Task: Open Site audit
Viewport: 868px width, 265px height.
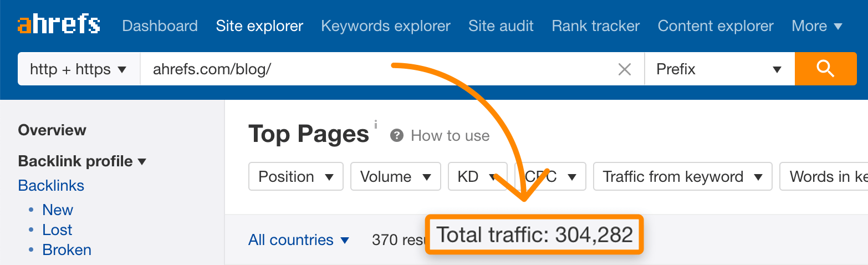Action: pos(501,26)
